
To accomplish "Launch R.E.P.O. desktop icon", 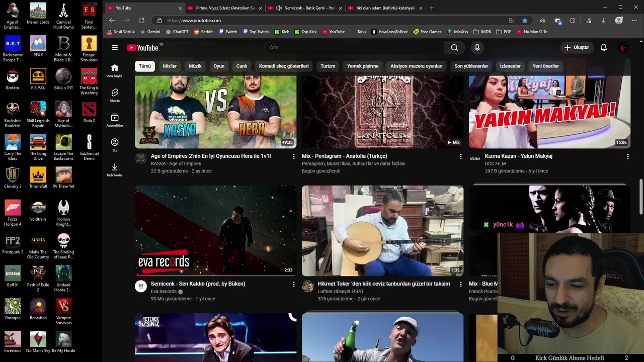I will pyautogui.click(x=38, y=79).
